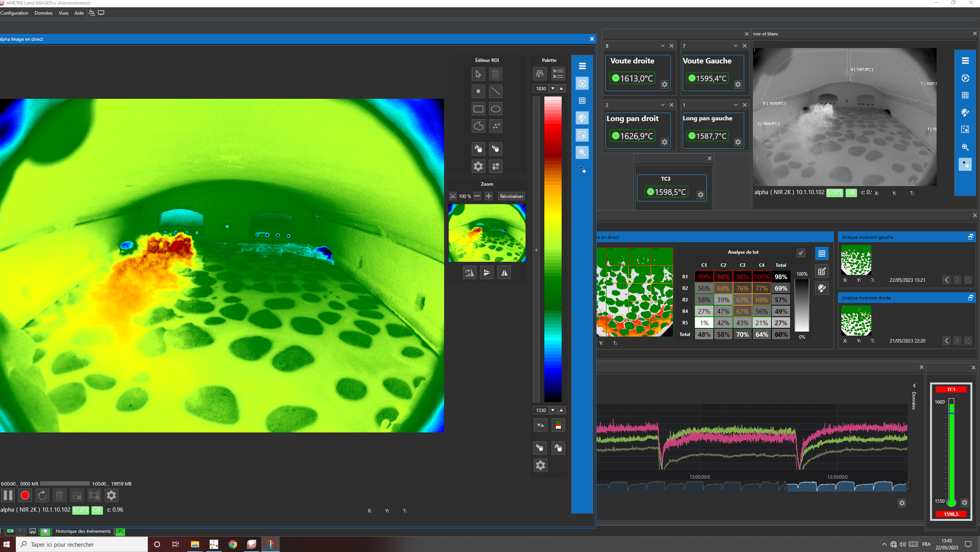The image size is (980, 552).
Task: Collapse the Voute droite panel
Action: (662, 46)
